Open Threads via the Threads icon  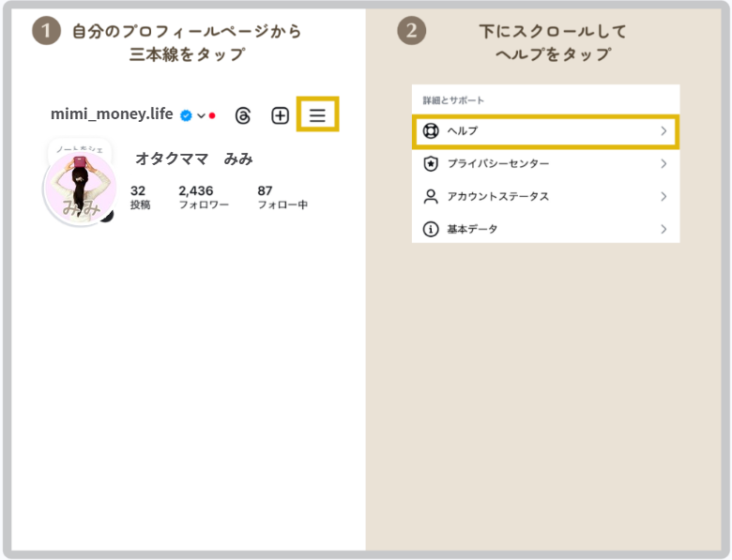(x=243, y=115)
